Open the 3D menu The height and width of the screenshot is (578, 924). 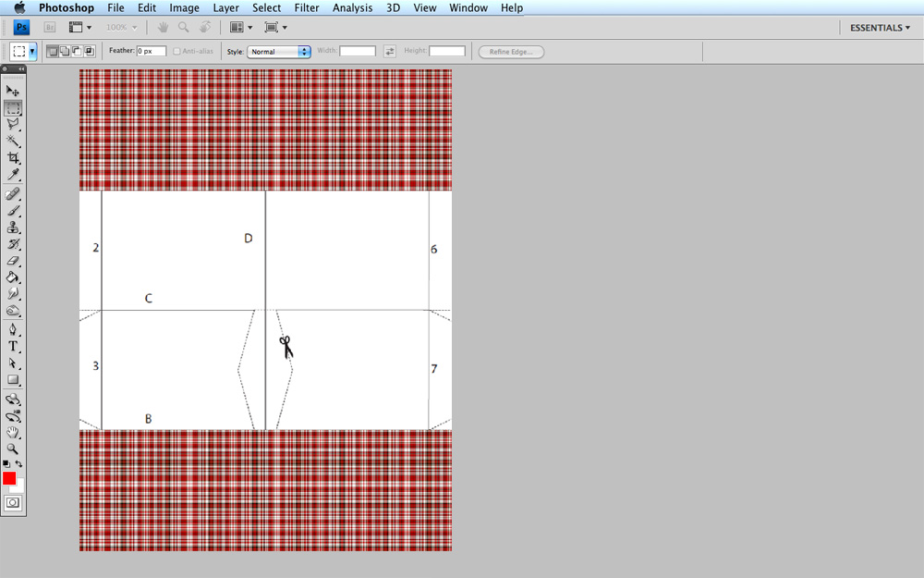392,7
